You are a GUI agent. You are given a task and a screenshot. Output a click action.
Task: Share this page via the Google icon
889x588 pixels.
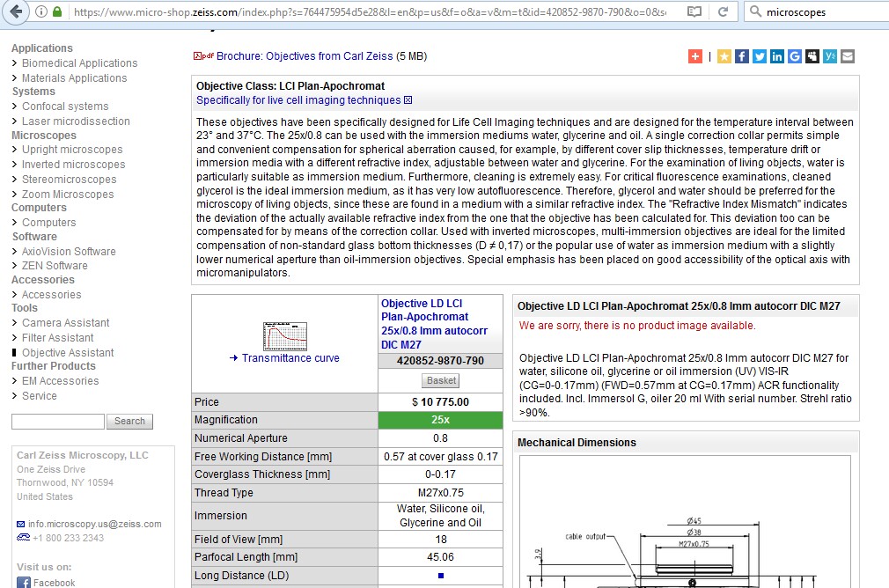coord(794,56)
